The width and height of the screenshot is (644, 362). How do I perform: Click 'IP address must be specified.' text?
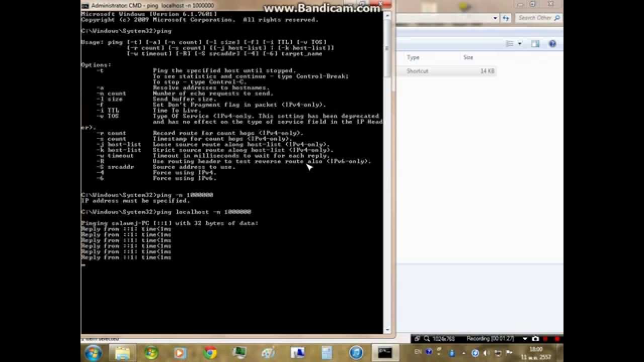pos(135,201)
